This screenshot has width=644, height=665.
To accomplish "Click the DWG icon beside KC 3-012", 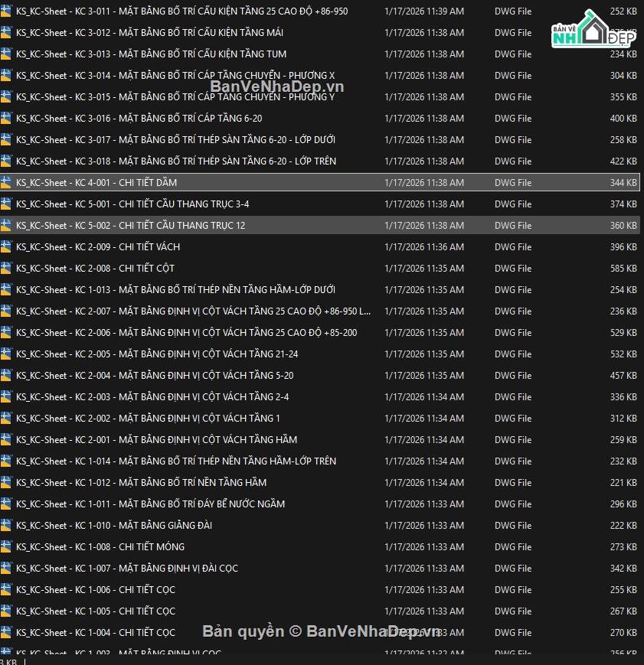I will tap(6, 33).
